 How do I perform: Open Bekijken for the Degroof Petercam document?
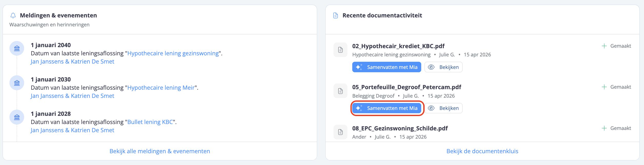pyautogui.click(x=444, y=108)
